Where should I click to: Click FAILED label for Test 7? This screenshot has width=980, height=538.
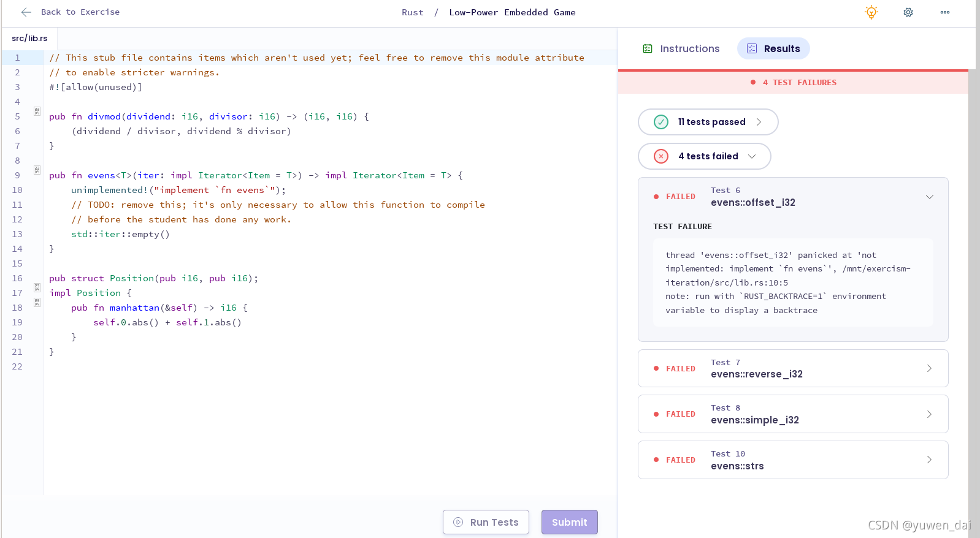click(x=681, y=369)
